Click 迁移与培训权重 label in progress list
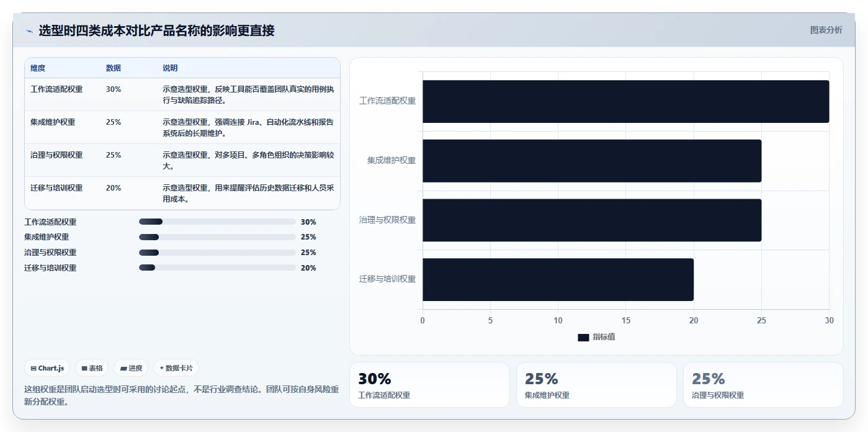Screen dimensions: 868x432 pyautogui.click(x=50, y=268)
